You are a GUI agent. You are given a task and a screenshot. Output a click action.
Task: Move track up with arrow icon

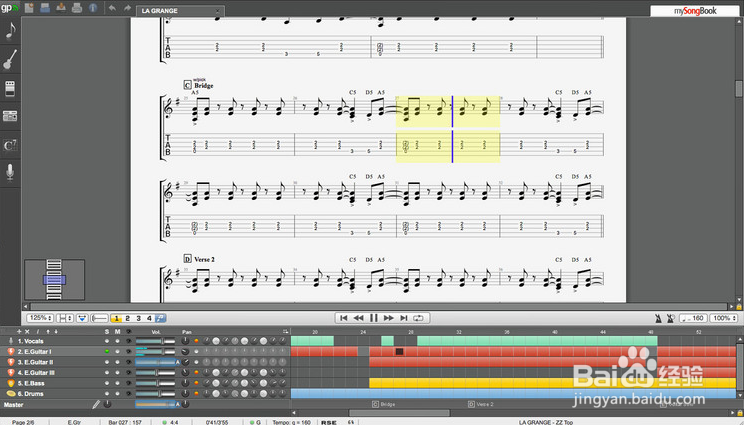(48, 331)
